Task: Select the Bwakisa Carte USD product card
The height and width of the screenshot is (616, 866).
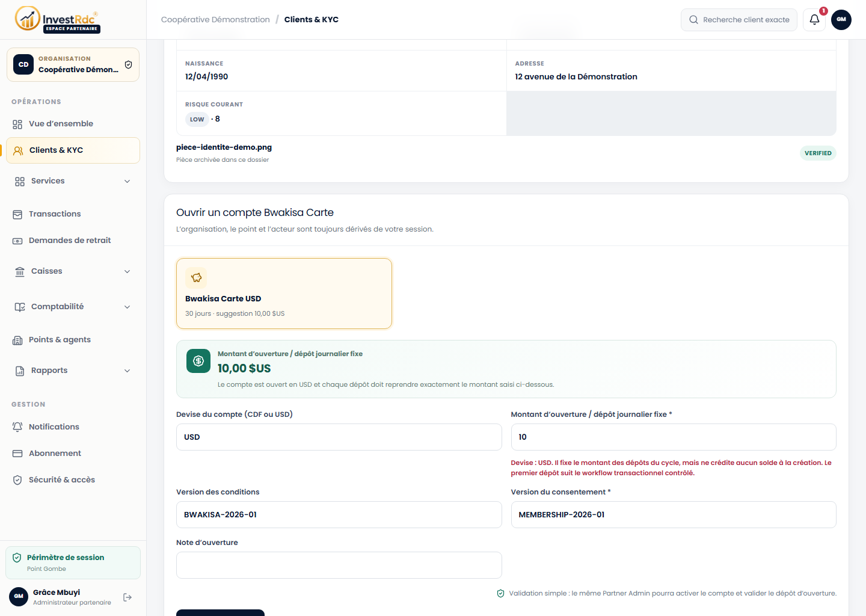Action: pyautogui.click(x=284, y=294)
